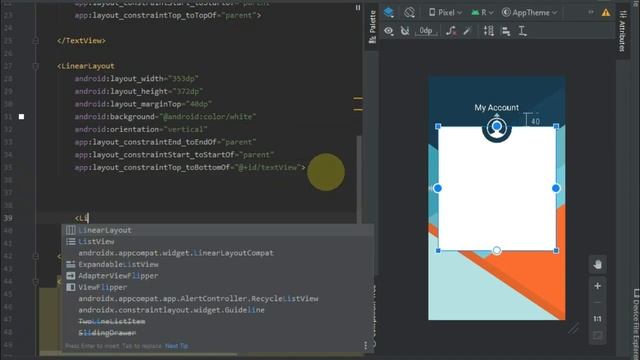640x360 pixels.
Task: Place cursor on layout_width 353dp line
Action: click(x=136, y=79)
